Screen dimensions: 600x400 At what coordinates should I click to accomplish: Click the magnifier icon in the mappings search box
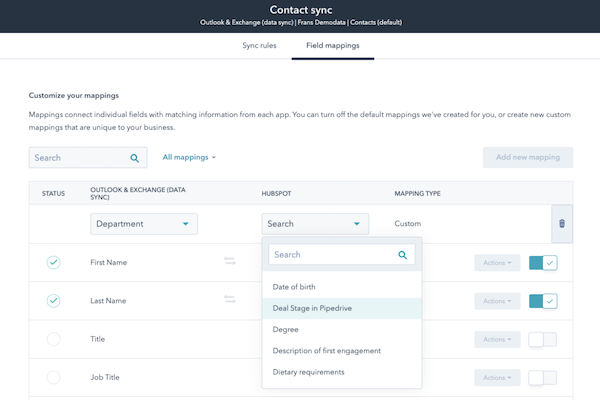tap(134, 158)
